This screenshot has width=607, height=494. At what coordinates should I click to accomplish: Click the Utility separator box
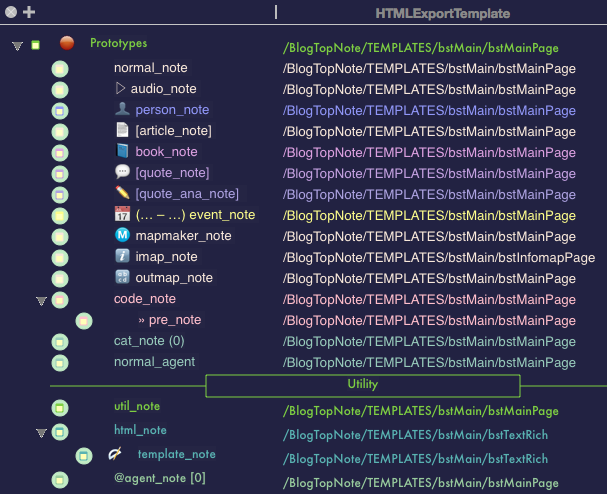pos(363,386)
